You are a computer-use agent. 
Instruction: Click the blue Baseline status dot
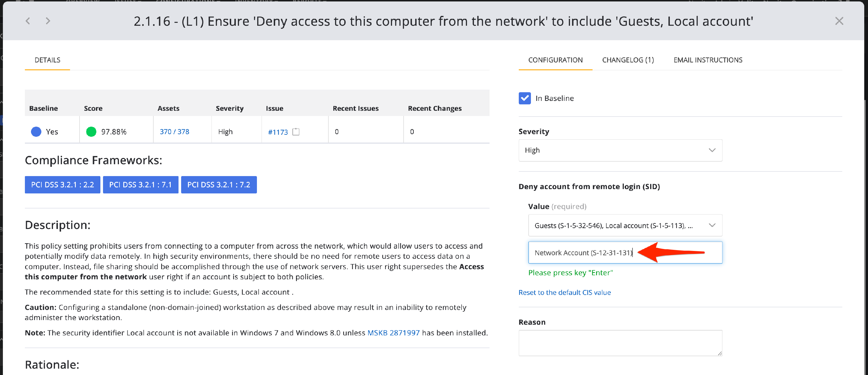click(x=36, y=132)
